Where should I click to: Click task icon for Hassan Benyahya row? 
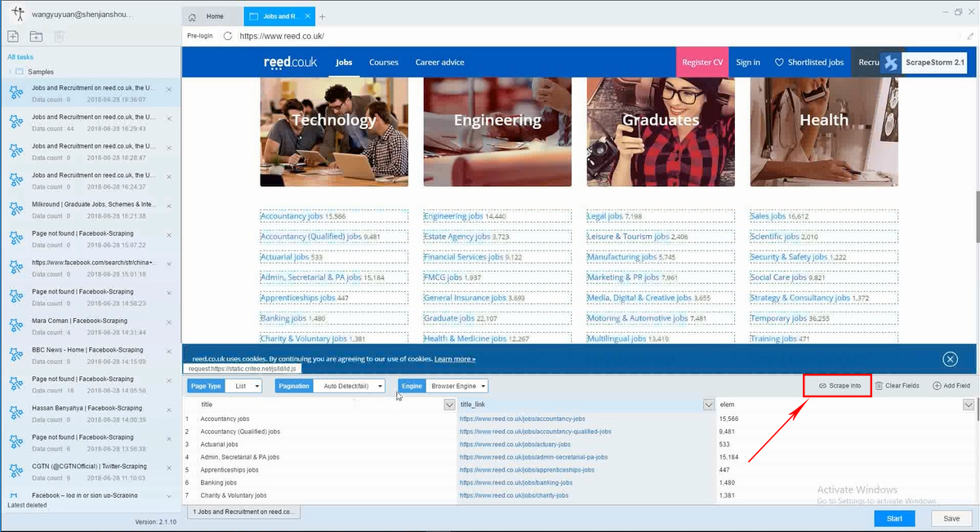pyautogui.click(x=16, y=414)
